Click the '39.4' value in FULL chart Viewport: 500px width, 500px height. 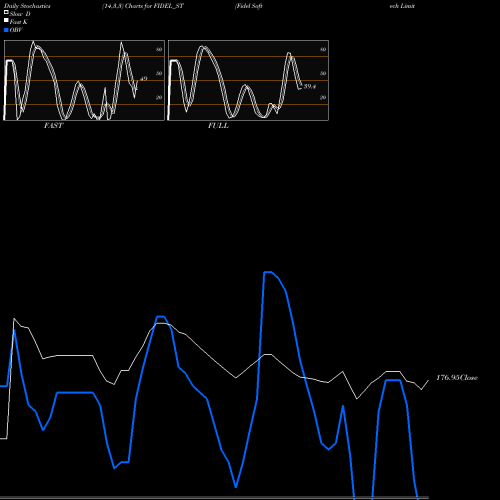[310, 86]
